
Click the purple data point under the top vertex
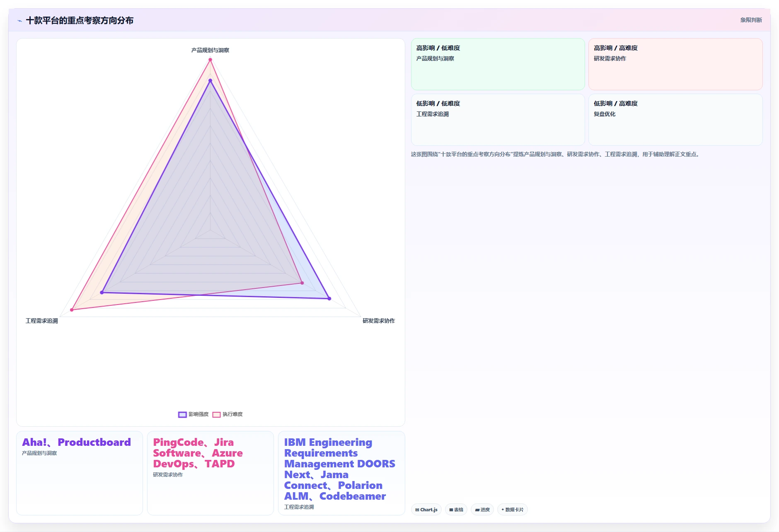click(210, 80)
